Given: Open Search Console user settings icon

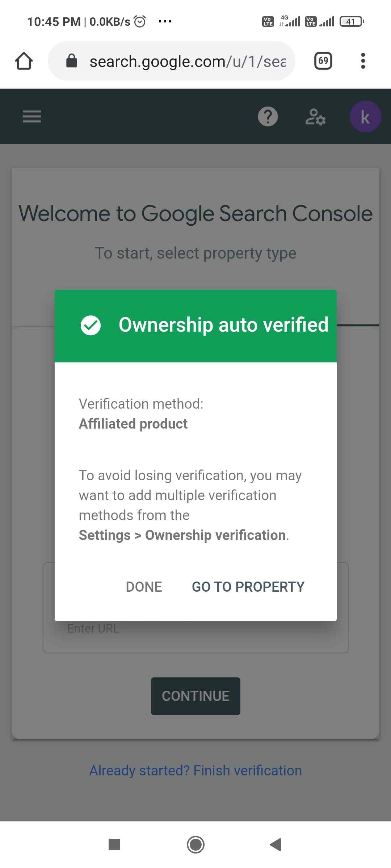Looking at the screenshot, I should click(315, 117).
